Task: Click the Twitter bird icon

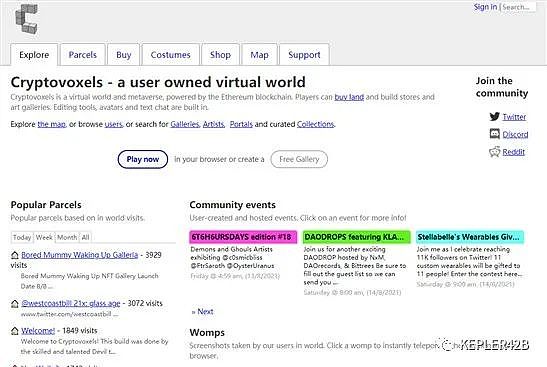Action: point(494,117)
